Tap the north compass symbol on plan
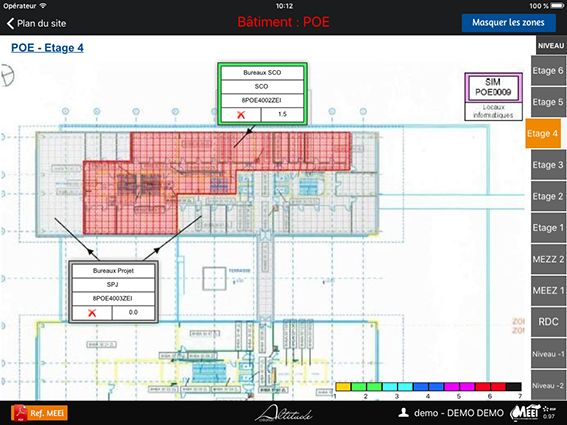This screenshot has width=567, height=425. click(x=7, y=76)
